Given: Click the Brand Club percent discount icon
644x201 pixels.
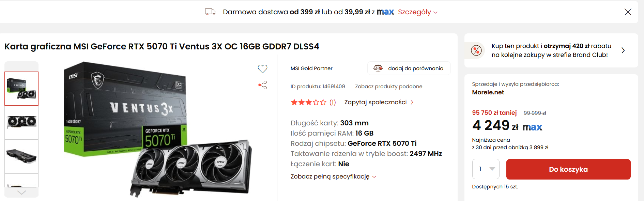Looking at the screenshot, I should 476,50.
